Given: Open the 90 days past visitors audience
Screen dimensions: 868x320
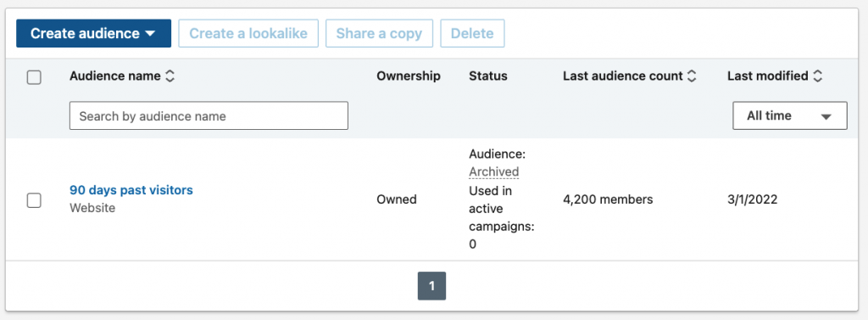Looking at the screenshot, I should click(x=131, y=190).
